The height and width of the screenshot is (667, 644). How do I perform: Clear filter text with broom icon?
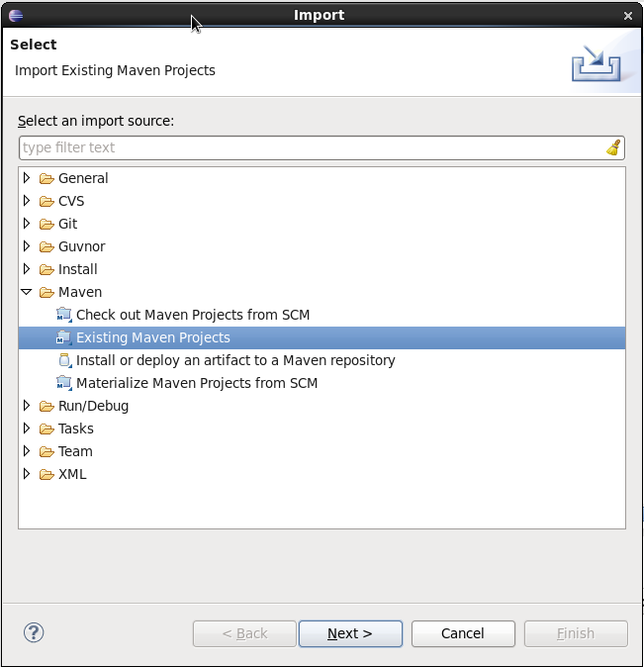point(614,147)
